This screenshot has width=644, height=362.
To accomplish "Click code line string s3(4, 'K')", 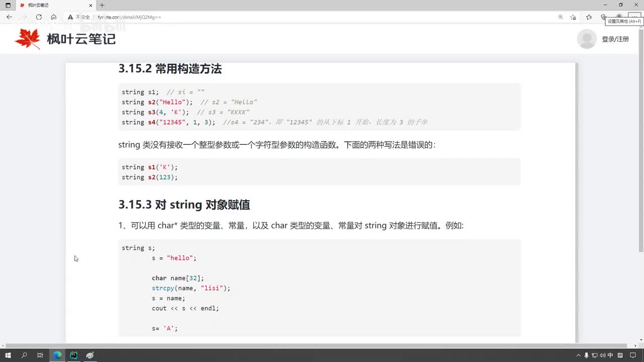I will coord(186,112).
